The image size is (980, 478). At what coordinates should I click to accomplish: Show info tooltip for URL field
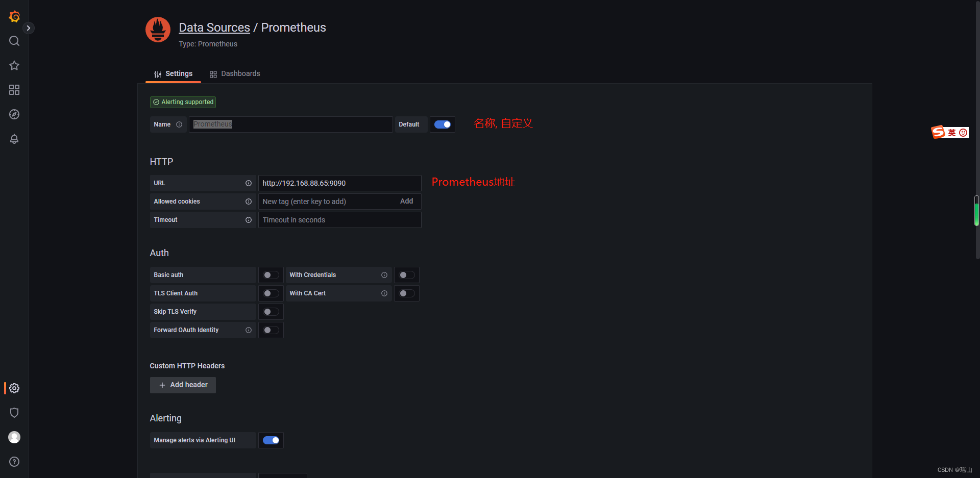[249, 183]
